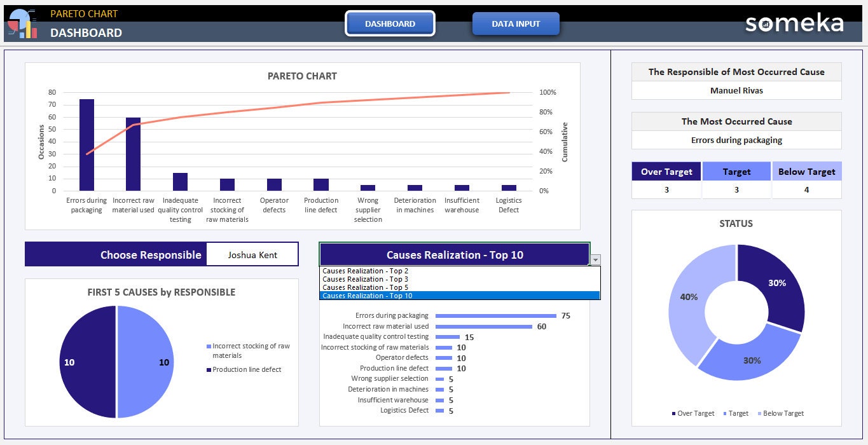The height and width of the screenshot is (445, 868).
Task: Click the Pareto chart logo icon
Action: (x=22, y=24)
